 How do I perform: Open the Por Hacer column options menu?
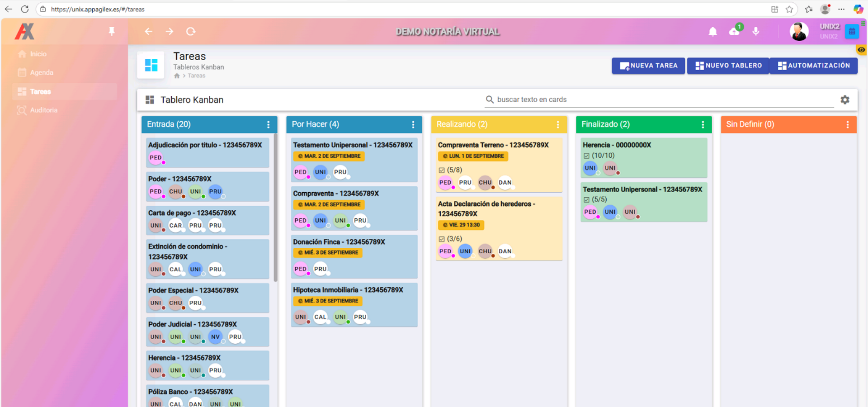(x=413, y=125)
